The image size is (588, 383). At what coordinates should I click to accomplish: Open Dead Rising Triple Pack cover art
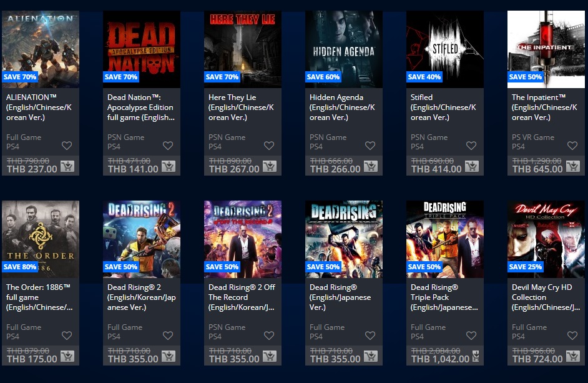445,239
